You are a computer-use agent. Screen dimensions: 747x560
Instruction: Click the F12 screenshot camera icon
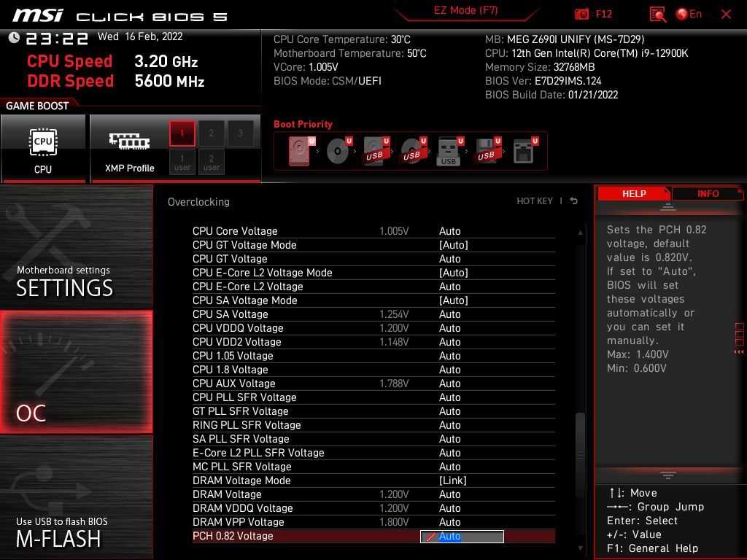[x=581, y=15]
